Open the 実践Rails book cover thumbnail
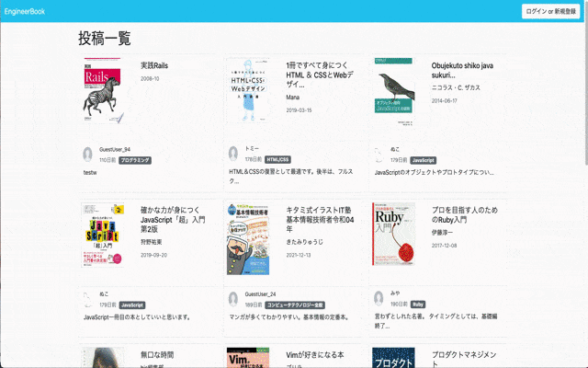588x368 pixels. 102,90
